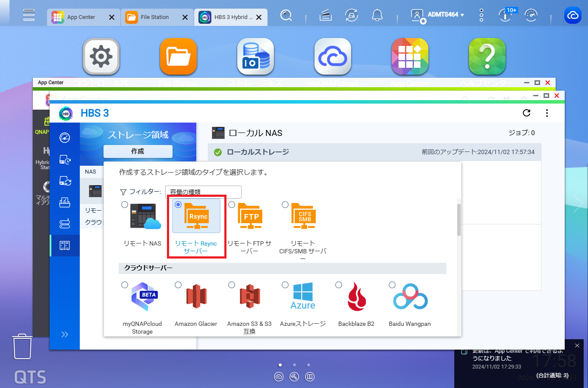588x388 pixels.
Task: Select the myQNAPcloud Storage radio button
Action: coord(125,285)
